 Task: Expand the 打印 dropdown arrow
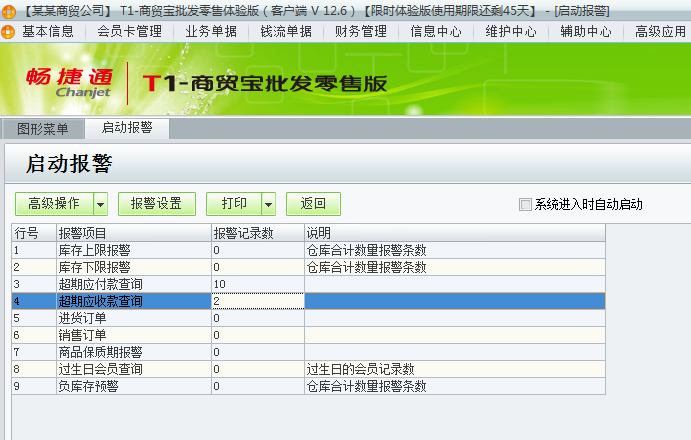[x=269, y=204]
